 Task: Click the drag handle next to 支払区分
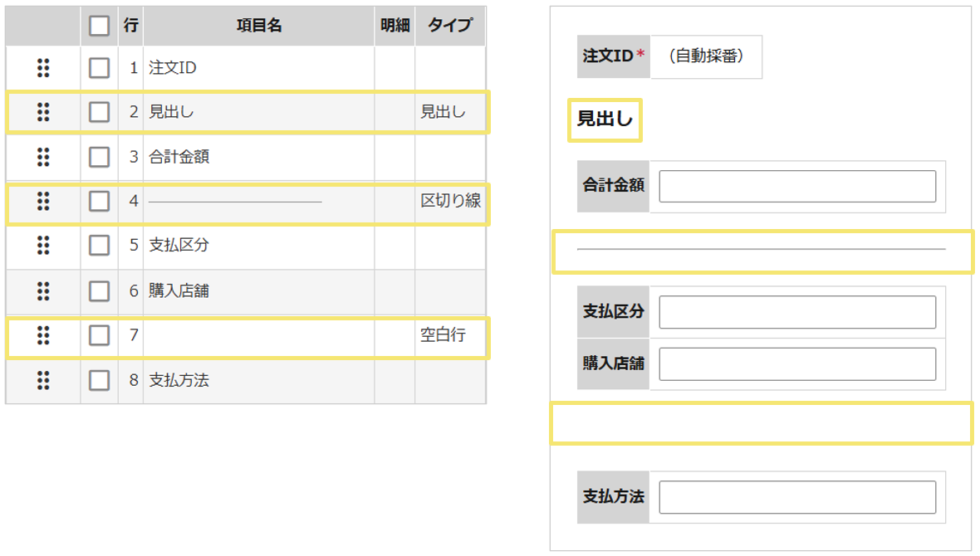pos(43,246)
